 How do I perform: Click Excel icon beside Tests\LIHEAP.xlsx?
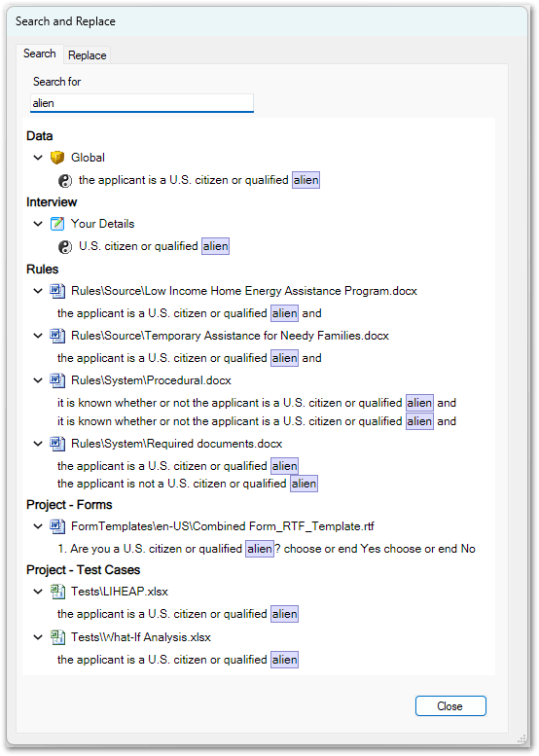[x=57, y=592]
